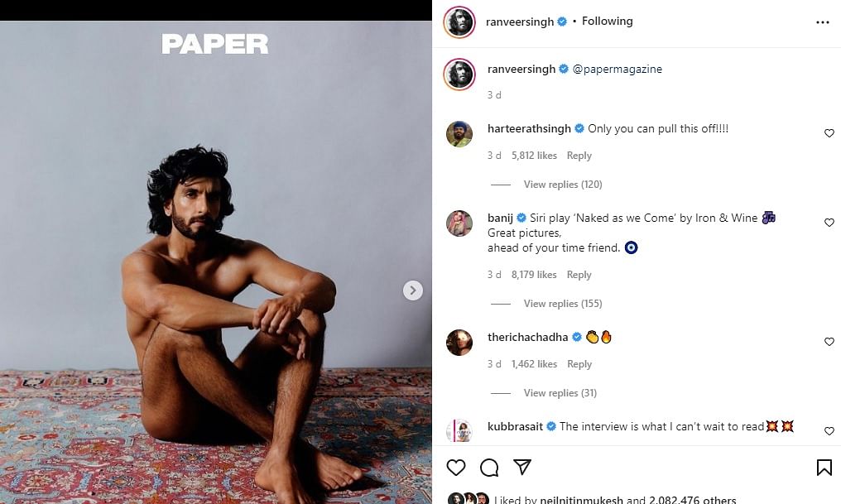Like banij's comment with heart
Image resolution: width=841 pixels, height=504 pixels.
(x=829, y=223)
